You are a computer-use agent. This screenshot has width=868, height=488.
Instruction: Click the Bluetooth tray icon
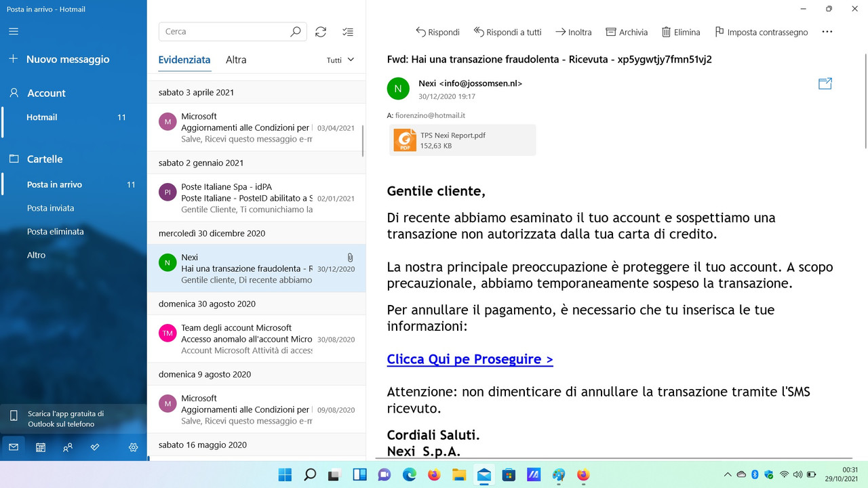click(755, 475)
